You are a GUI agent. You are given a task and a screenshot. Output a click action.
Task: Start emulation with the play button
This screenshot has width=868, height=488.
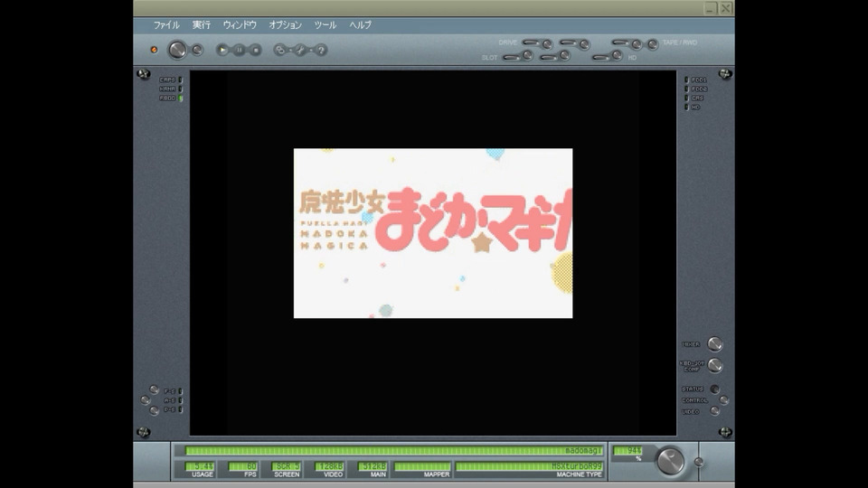222,50
